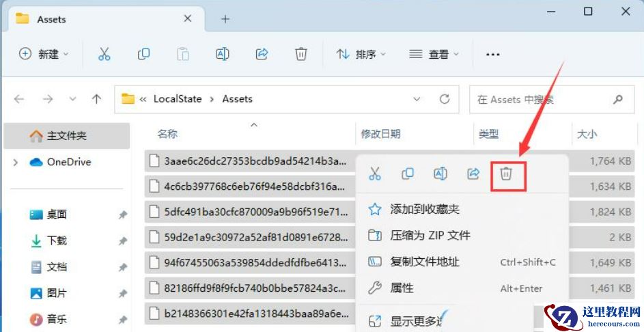This screenshot has height=332, width=644.
Task: Choose Share icon in the context menu
Action: coord(473,174)
